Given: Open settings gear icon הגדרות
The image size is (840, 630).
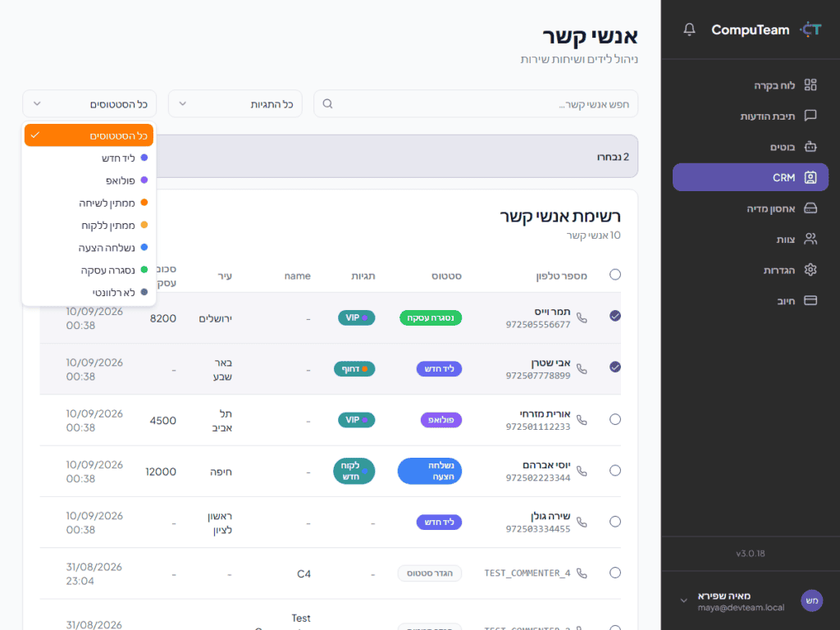Looking at the screenshot, I should pos(810,270).
